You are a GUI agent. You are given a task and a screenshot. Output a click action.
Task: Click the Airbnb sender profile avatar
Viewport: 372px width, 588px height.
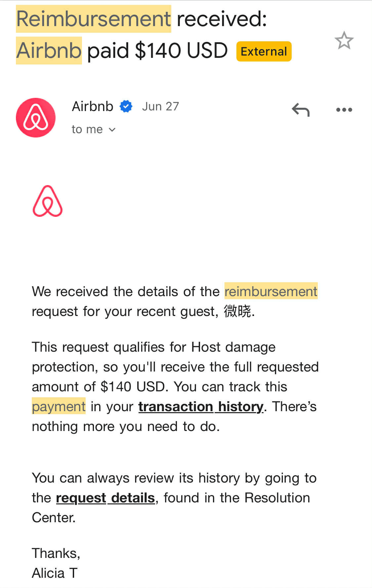tap(36, 118)
